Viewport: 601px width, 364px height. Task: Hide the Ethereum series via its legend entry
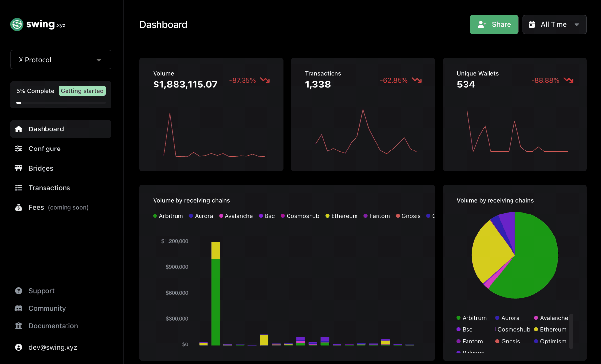[x=341, y=215]
